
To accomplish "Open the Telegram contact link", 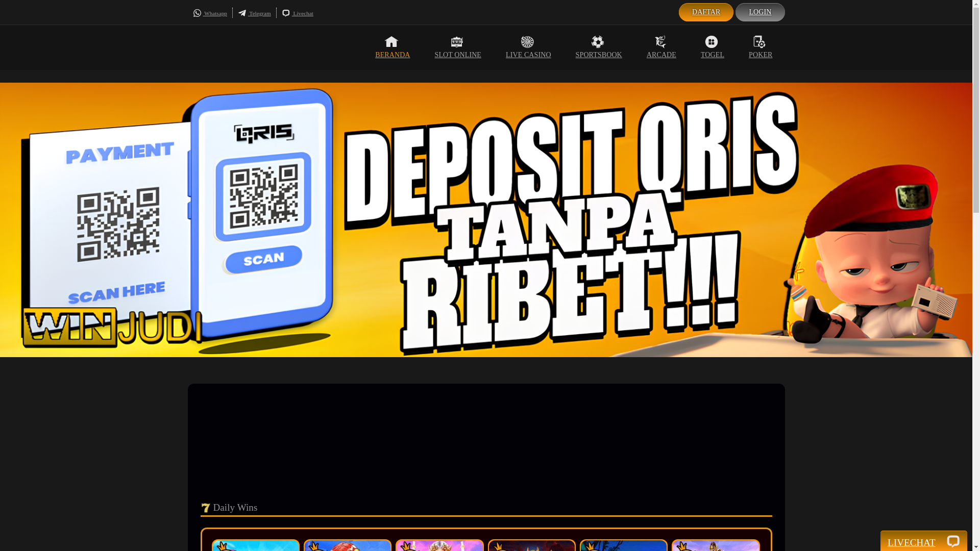I will pyautogui.click(x=260, y=13).
